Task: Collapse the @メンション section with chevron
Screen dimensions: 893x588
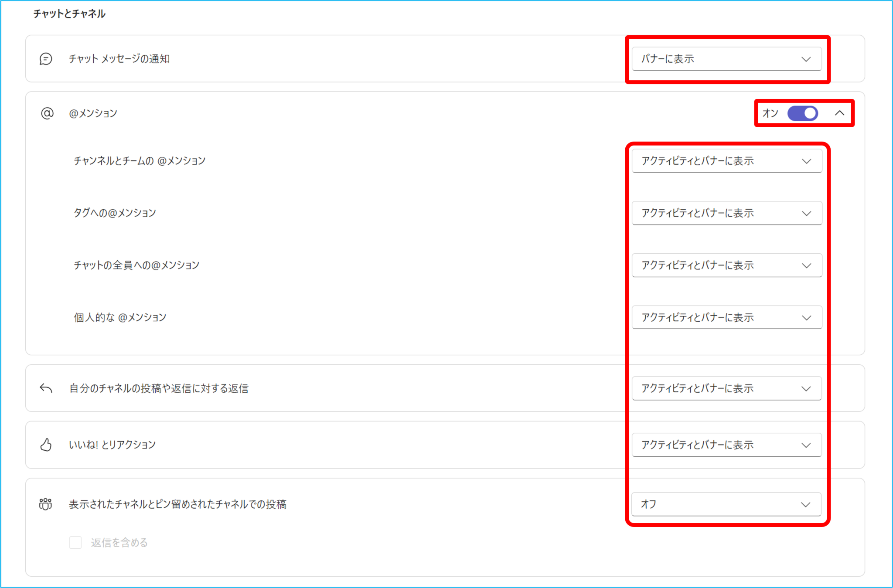Action: coord(839,113)
